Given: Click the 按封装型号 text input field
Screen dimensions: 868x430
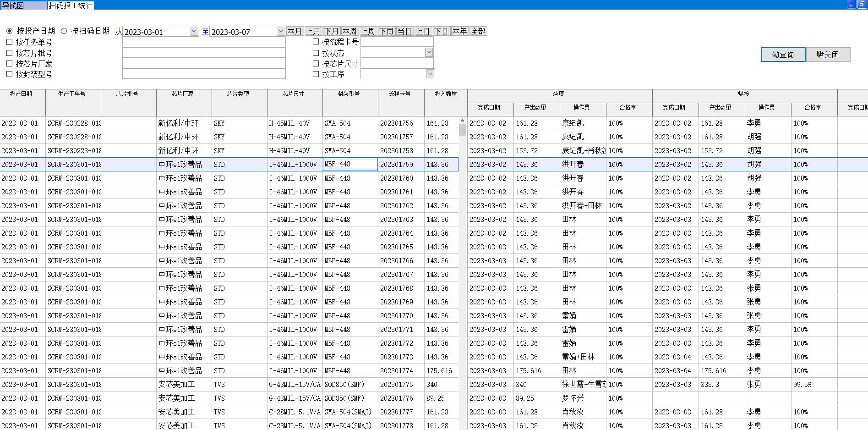Looking at the screenshot, I should (204, 74).
